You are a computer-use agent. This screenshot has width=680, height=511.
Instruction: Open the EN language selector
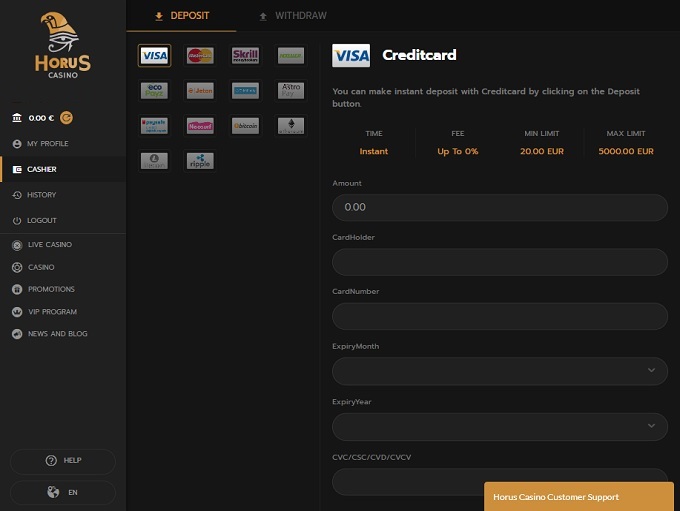tap(63, 492)
